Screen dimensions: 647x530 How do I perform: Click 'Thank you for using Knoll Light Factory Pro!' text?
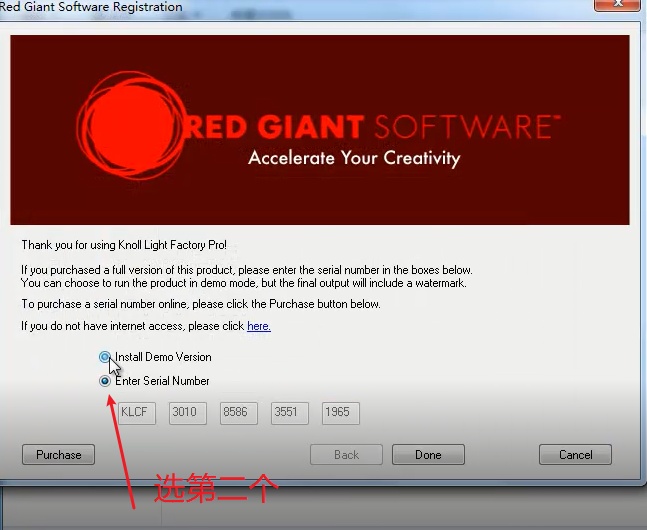[124, 245]
